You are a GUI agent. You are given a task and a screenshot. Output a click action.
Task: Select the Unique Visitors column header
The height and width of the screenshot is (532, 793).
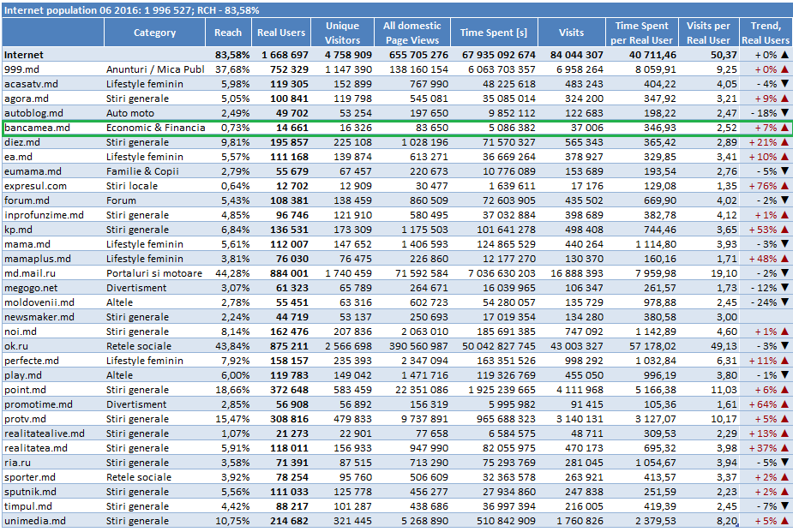click(x=342, y=33)
